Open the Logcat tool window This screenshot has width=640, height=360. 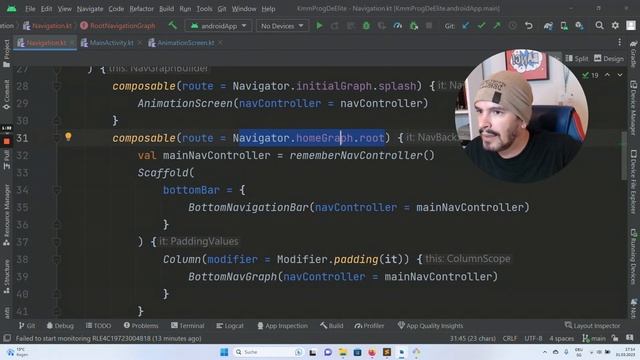pos(230,325)
